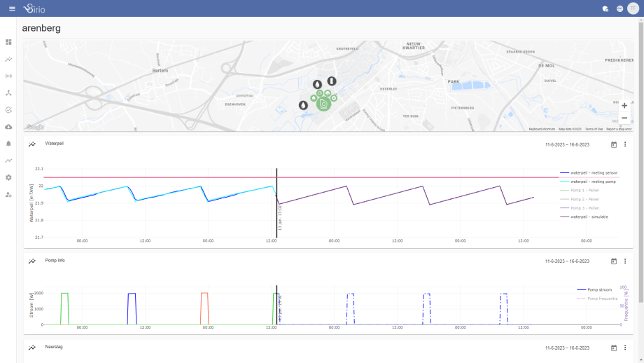Open Neerslag date range calendar picker
The height and width of the screenshot is (363, 644).
pos(614,348)
